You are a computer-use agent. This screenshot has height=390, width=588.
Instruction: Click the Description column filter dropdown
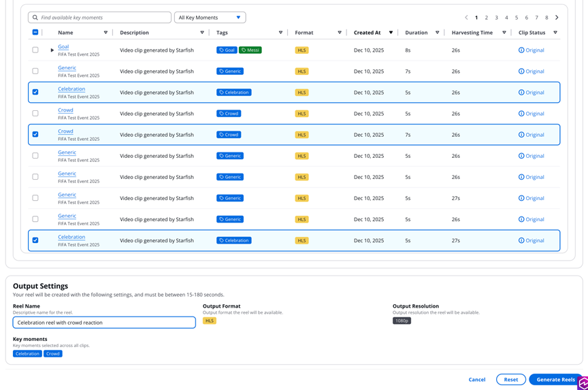click(202, 33)
